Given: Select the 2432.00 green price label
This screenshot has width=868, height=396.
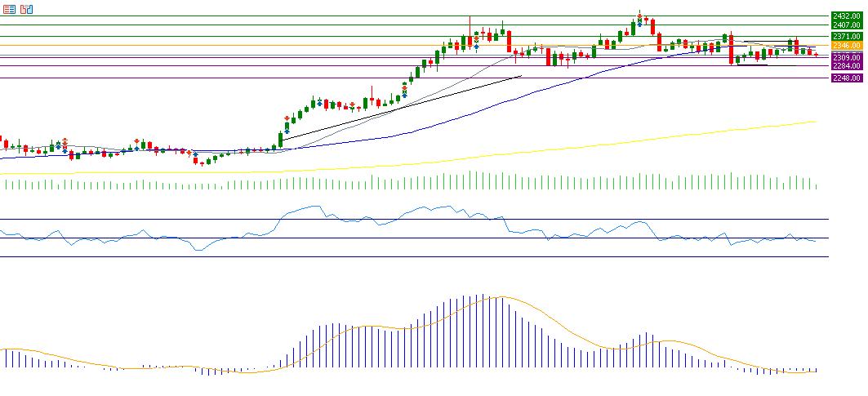Looking at the screenshot, I should (x=847, y=16).
